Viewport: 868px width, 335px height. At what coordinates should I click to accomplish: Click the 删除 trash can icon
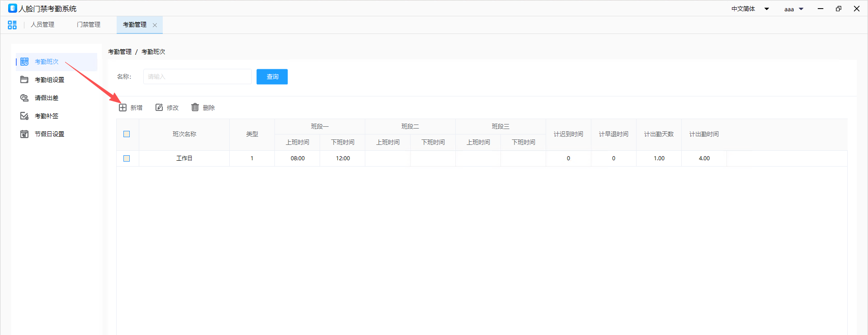coord(195,107)
